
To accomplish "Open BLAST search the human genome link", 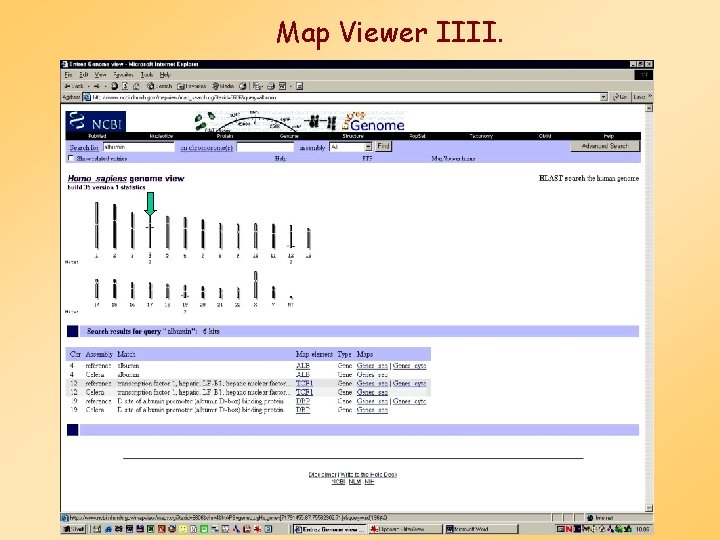I will click(x=589, y=178).
